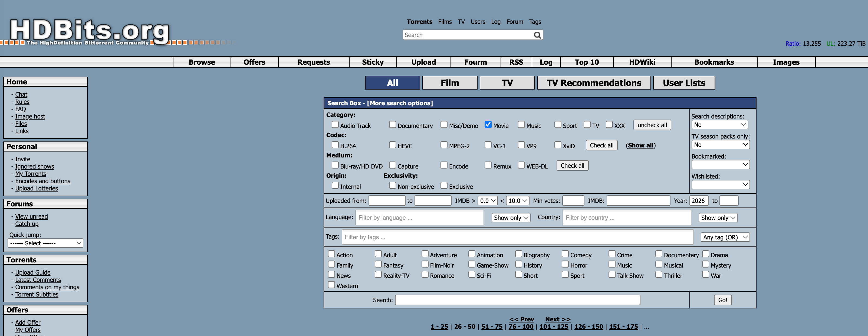Uncheck the Movie category checkbox

(488, 125)
